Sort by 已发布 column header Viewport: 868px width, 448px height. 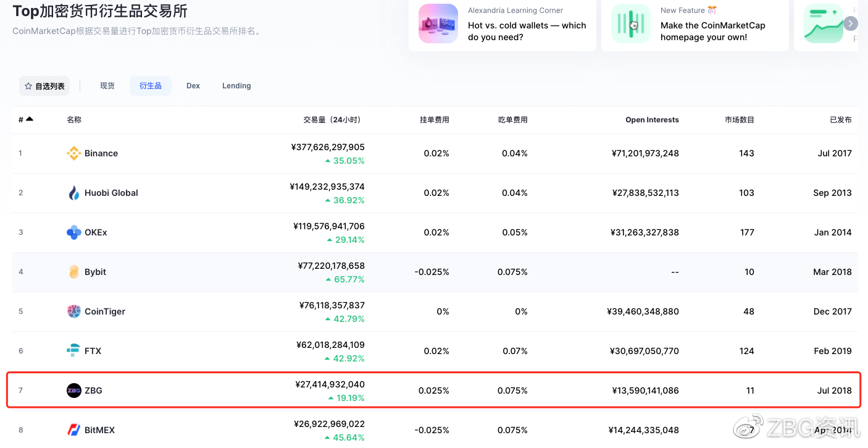pyautogui.click(x=841, y=120)
